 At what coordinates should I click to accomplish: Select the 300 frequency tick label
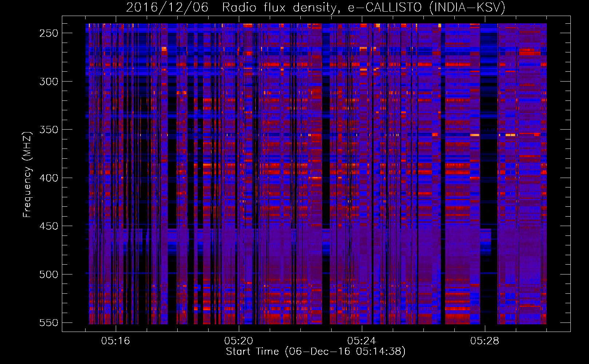49,82
